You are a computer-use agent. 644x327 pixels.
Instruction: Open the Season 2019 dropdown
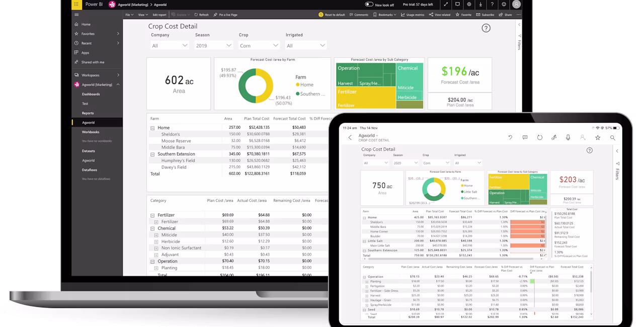click(x=214, y=45)
